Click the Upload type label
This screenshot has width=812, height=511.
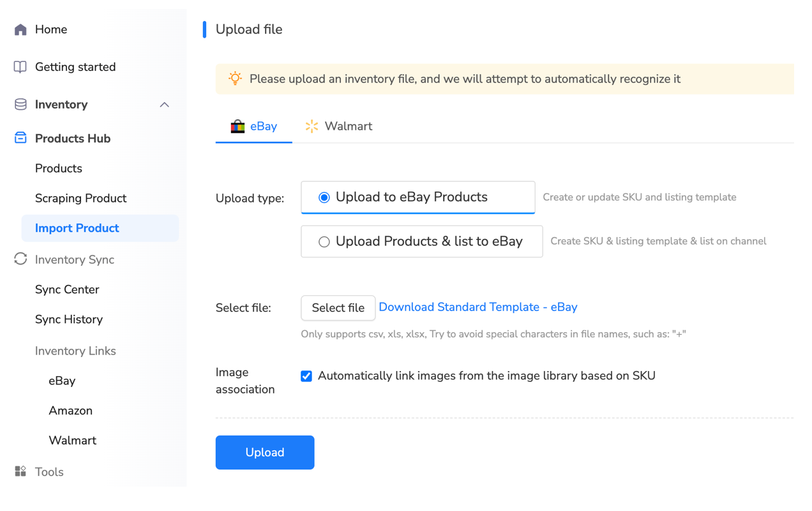click(x=250, y=199)
